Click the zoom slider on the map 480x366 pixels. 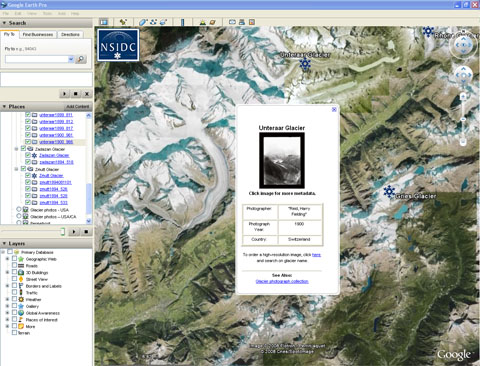click(x=463, y=119)
